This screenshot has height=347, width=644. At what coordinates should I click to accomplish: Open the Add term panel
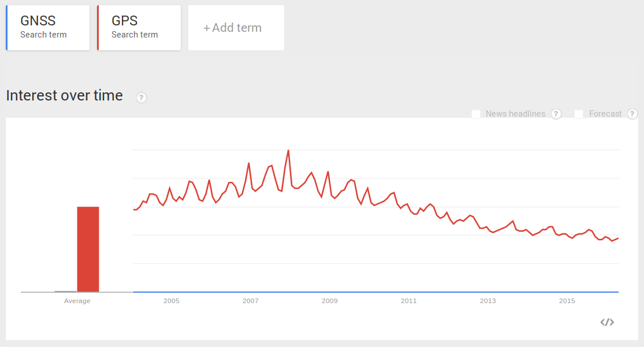pos(236,27)
